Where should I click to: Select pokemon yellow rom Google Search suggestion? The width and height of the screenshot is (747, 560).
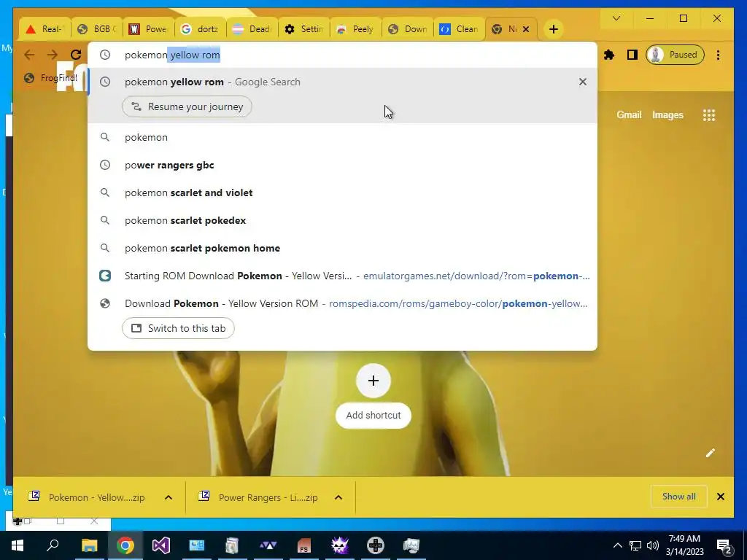tap(342, 82)
